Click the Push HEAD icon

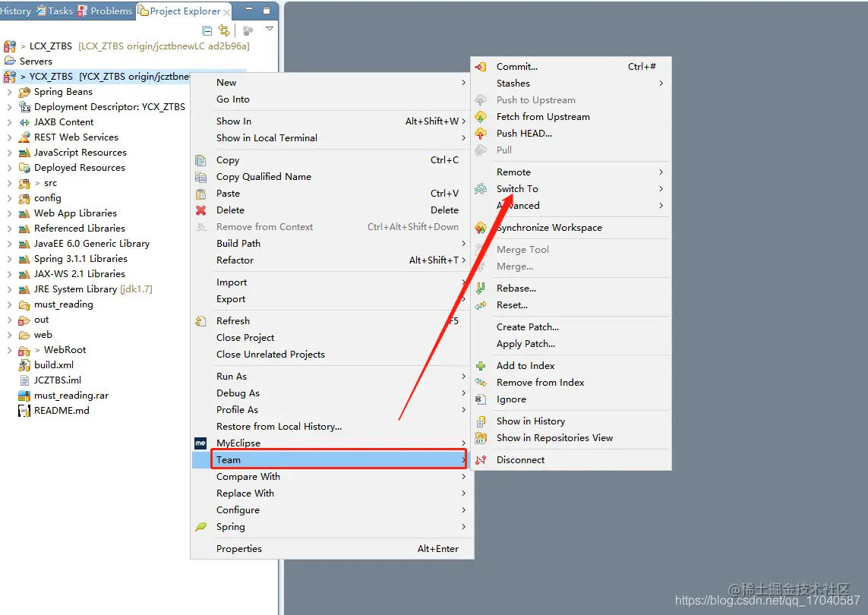[x=481, y=134]
